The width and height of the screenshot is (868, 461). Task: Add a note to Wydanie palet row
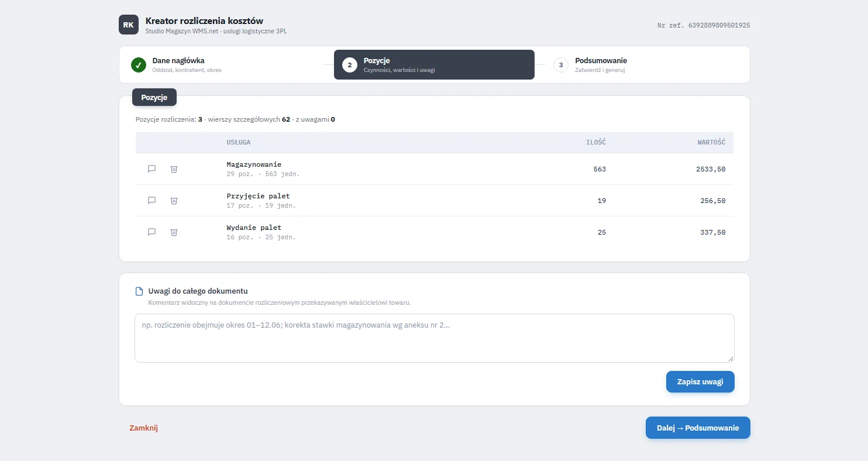click(x=151, y=232)
